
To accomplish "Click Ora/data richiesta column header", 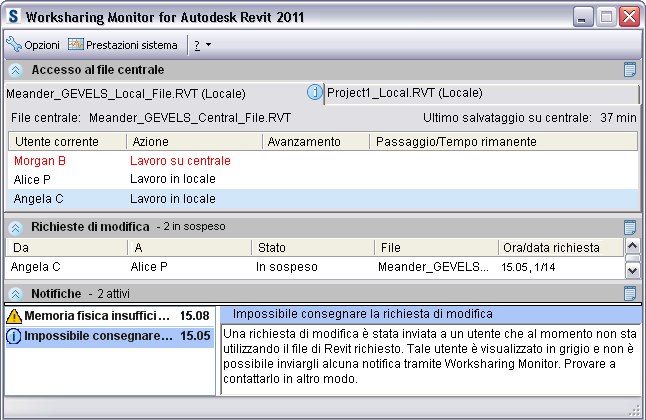I will point(561,248).
